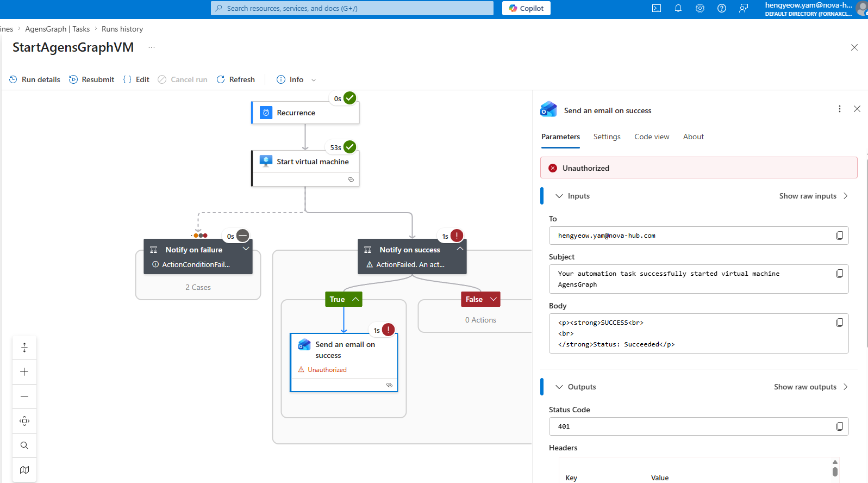
Task: Open feedback icon in top bar
Action: 744,8
